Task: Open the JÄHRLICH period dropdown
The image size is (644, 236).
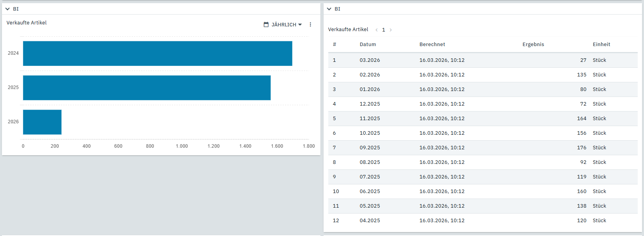Action: 287,24
